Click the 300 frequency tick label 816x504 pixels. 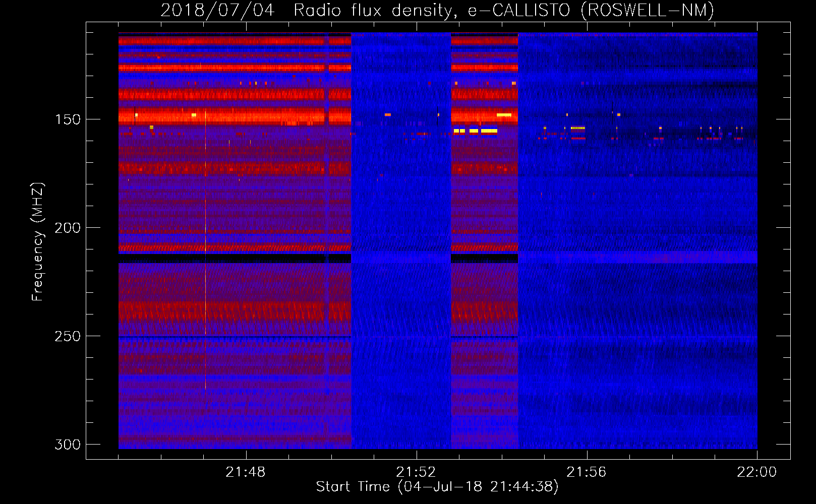point(68,445)
